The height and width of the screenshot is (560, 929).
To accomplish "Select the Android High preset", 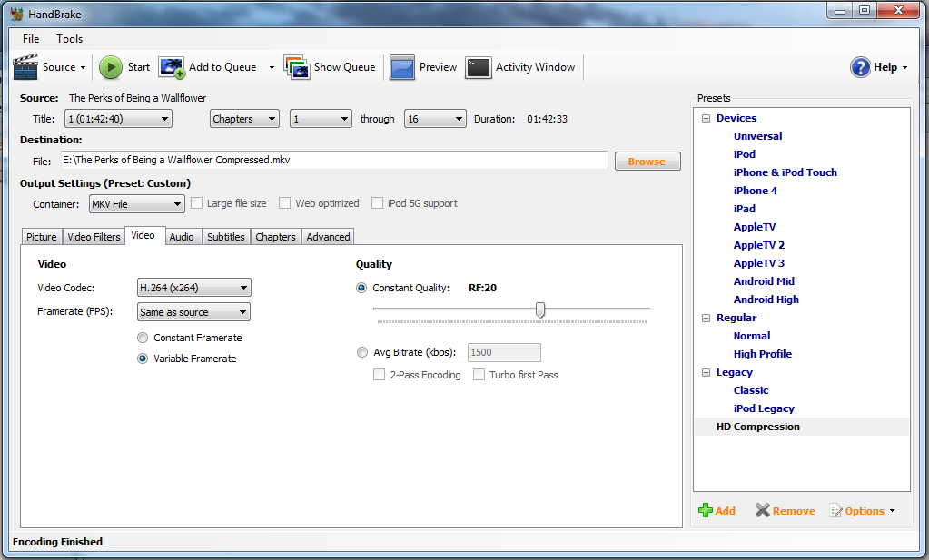I will pos(766,300).
